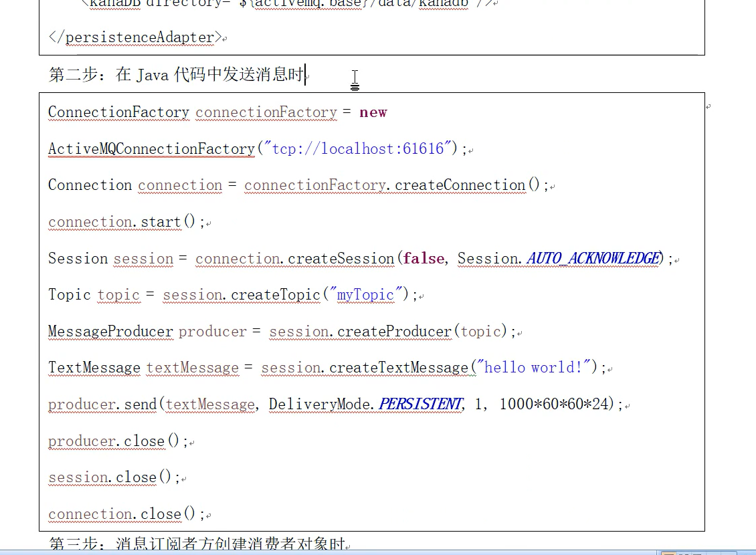The height and width of the screenshot is (555, 756).
Task: Click the createTopic method name
Action: tap(276, 295)
